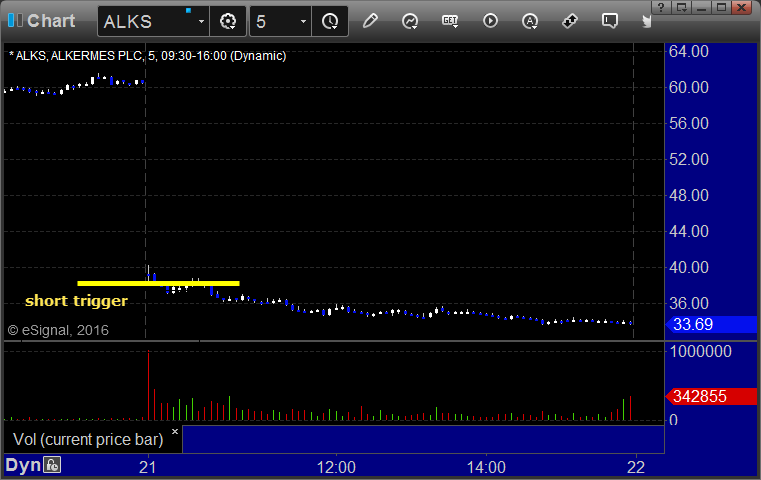This screenshot has height=480, width=761.
Task: Click the 12:00 time axis label
Action: [x=336, y=467]
